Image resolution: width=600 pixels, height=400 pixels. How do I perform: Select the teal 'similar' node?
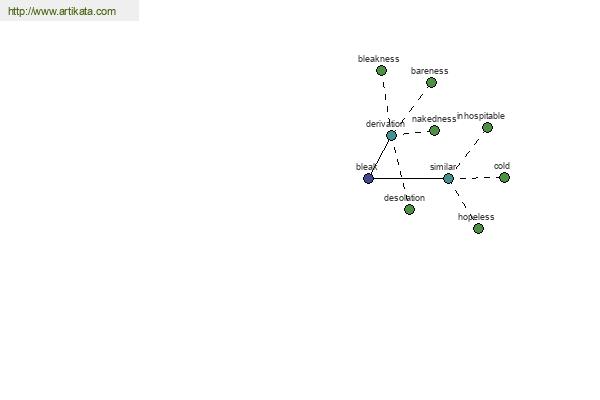click(x=448, y=178)
